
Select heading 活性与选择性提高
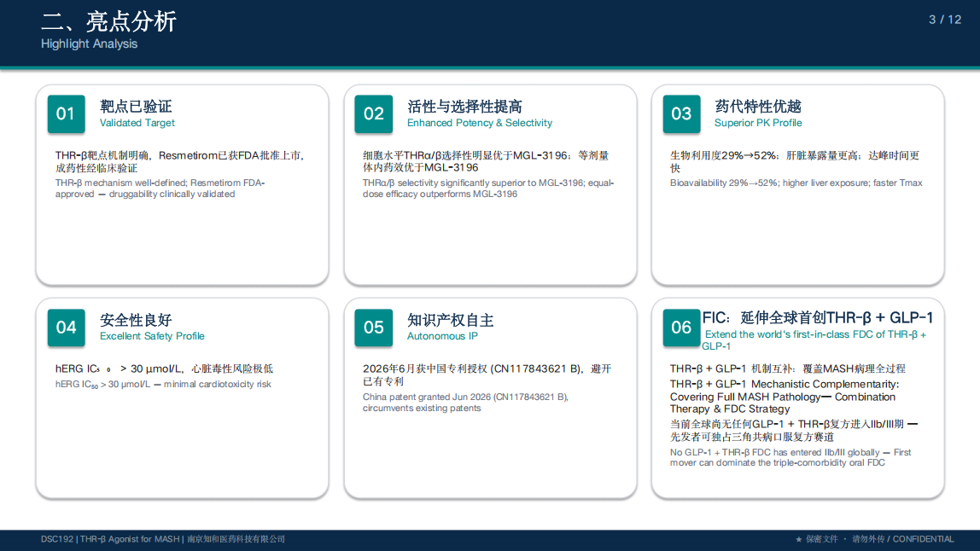pos(464,107)
